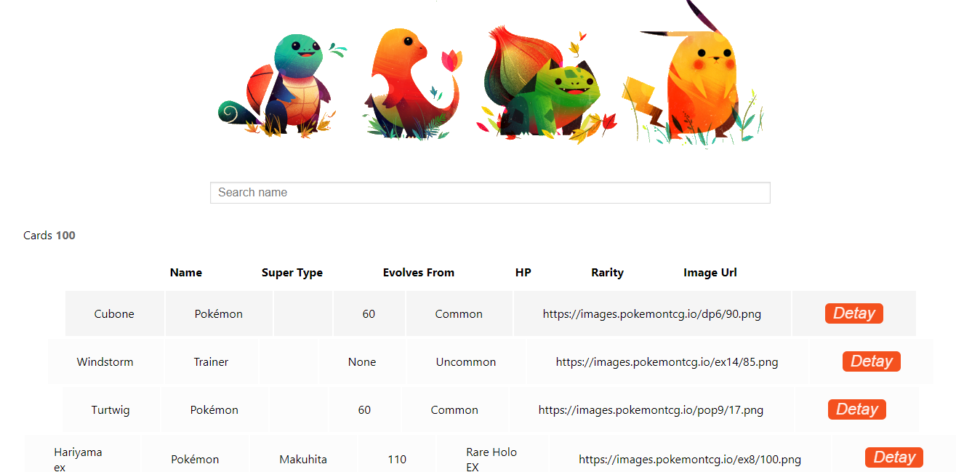This screenshot has width=980, height=472.
Task: Click the Bulbasaur image in the header
Action: (x=542, y=80)
